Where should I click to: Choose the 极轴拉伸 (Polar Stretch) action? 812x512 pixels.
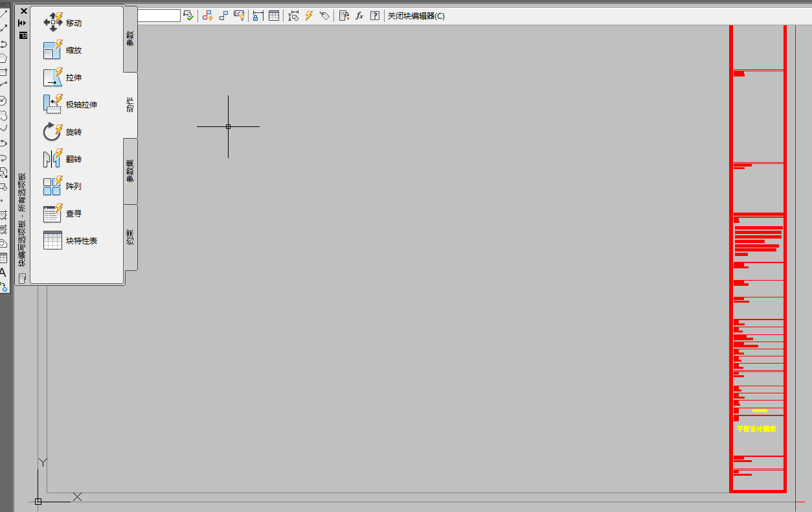tap(70, 104)
